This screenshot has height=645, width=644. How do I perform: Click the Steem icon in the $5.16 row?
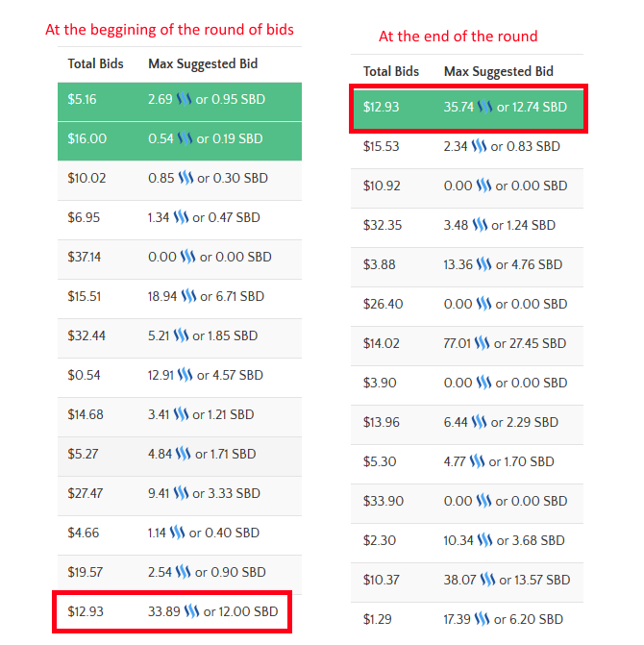[184, 99]
